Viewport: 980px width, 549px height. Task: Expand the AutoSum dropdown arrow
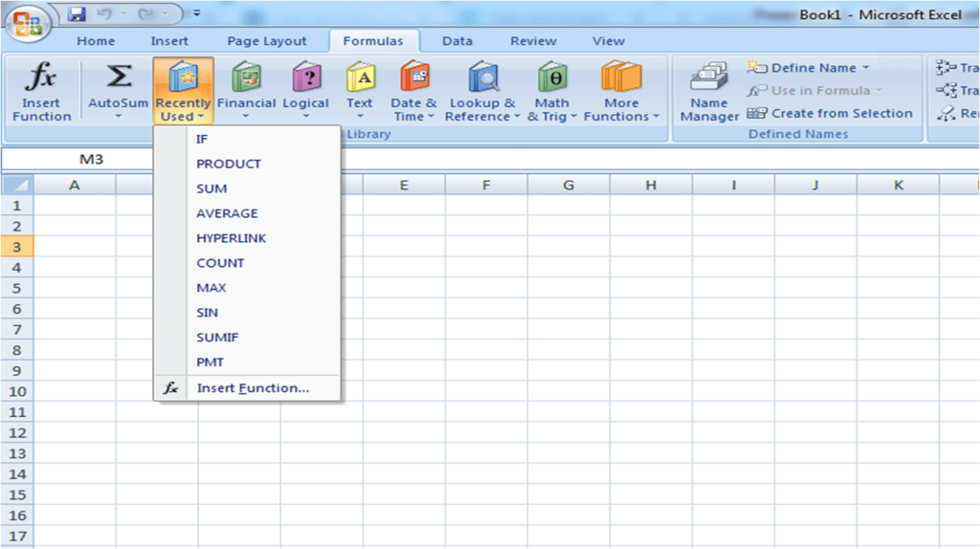tap(118, 116)
